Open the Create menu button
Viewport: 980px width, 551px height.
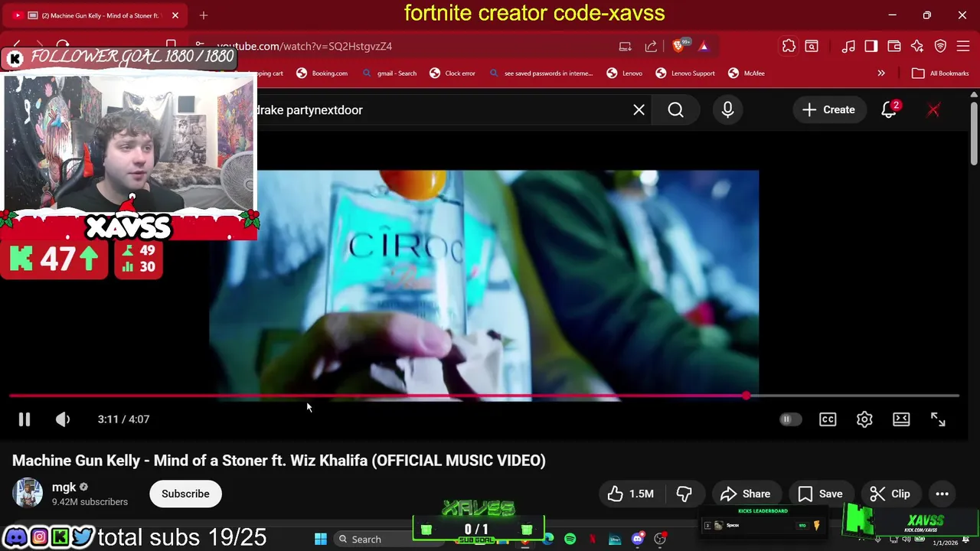point(828,110)
